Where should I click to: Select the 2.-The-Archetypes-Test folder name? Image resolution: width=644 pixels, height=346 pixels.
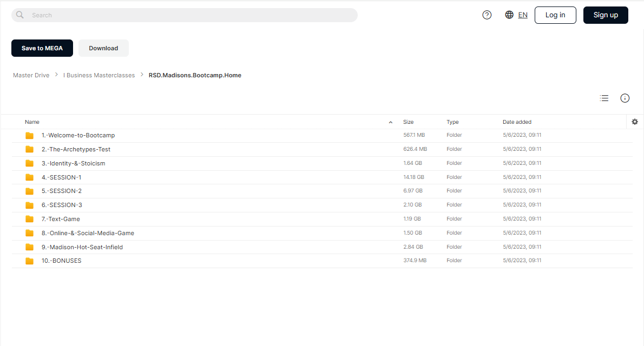pos(76,149)
